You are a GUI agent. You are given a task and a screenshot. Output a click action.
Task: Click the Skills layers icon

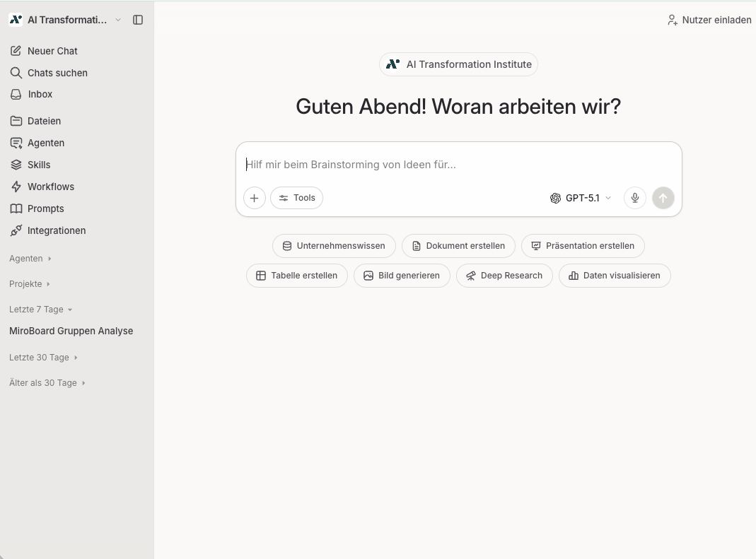(16, 165)
